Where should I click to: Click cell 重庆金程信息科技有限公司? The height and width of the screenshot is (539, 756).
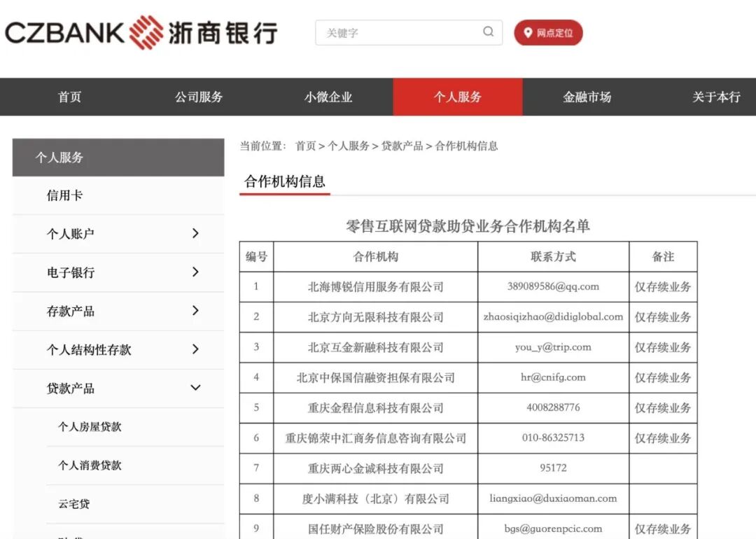[x=376, y=408]
